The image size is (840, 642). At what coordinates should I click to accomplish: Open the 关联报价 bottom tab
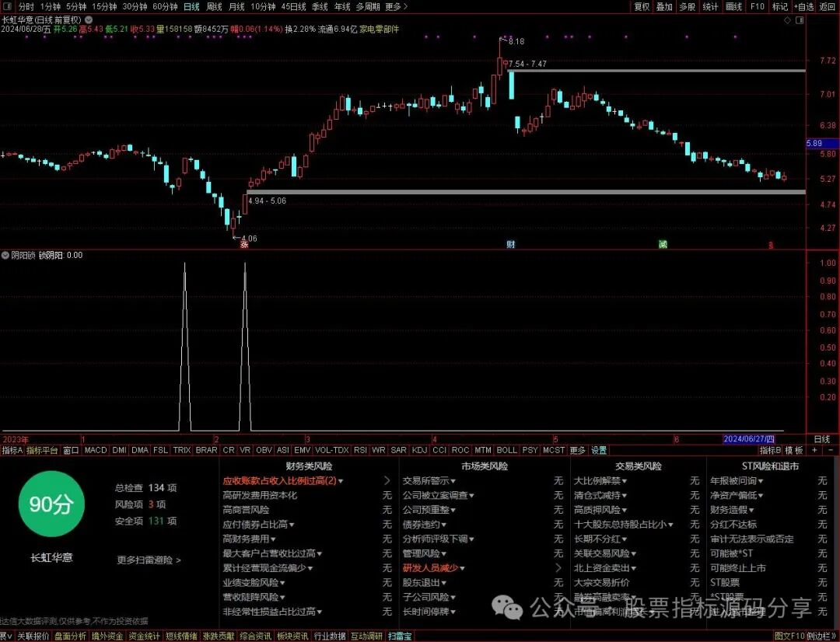tap(33, 636)
